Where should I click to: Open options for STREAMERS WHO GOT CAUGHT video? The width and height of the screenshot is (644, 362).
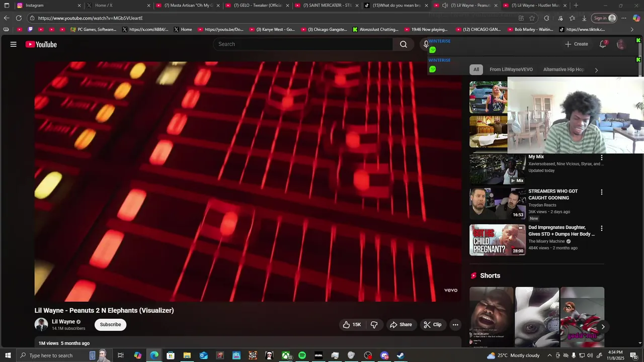tap(601, 192)
